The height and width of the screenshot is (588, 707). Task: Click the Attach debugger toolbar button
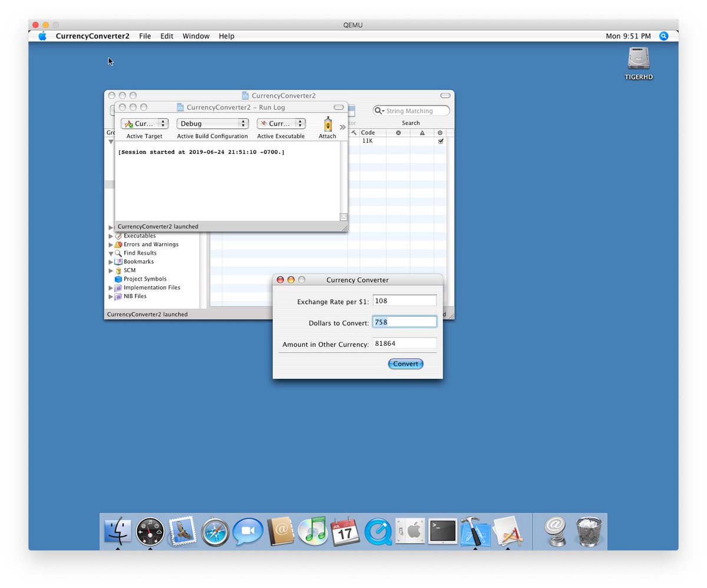pyautogui.click(x=328, y=125)
